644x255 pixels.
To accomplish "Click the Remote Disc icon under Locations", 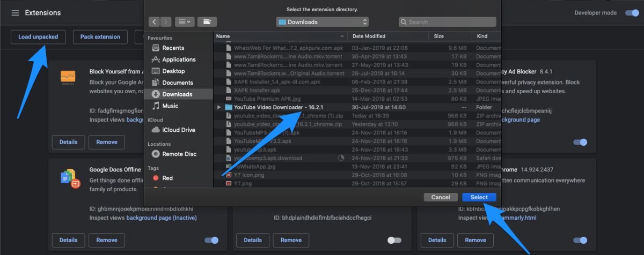I will (156, 154).
